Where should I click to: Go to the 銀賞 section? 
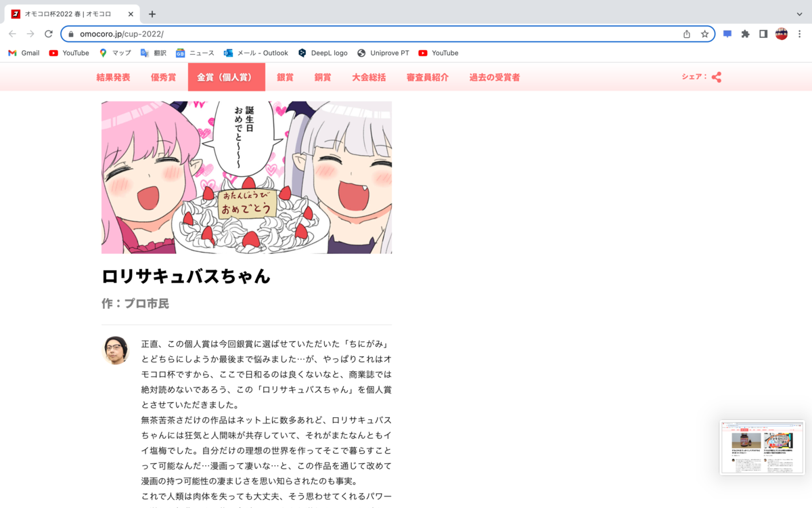pyautogui.click(x=285, y=77)
